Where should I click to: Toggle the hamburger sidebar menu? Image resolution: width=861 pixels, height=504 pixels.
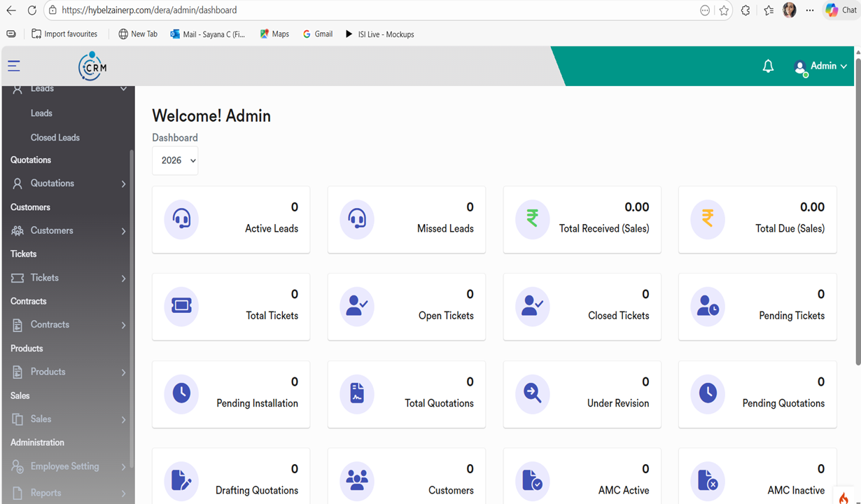14,66
